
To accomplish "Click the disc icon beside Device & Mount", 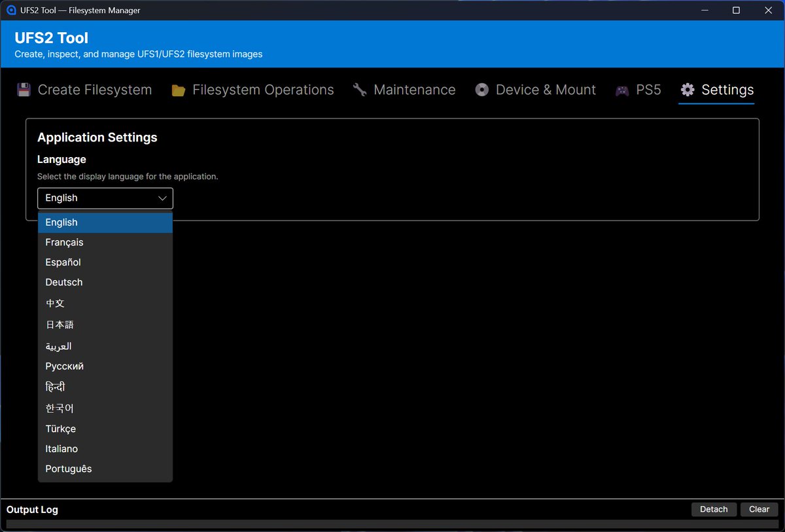I will point(481,90).
